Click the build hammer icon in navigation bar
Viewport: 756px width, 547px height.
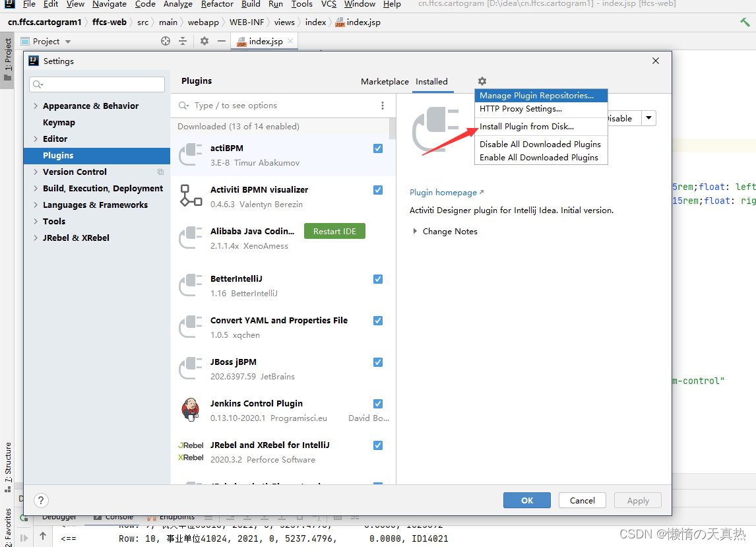click(745, 22)
